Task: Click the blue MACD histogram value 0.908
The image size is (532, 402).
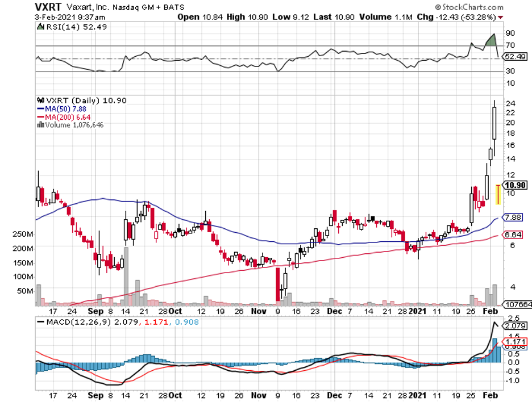Action: click(x=187, y=322)
